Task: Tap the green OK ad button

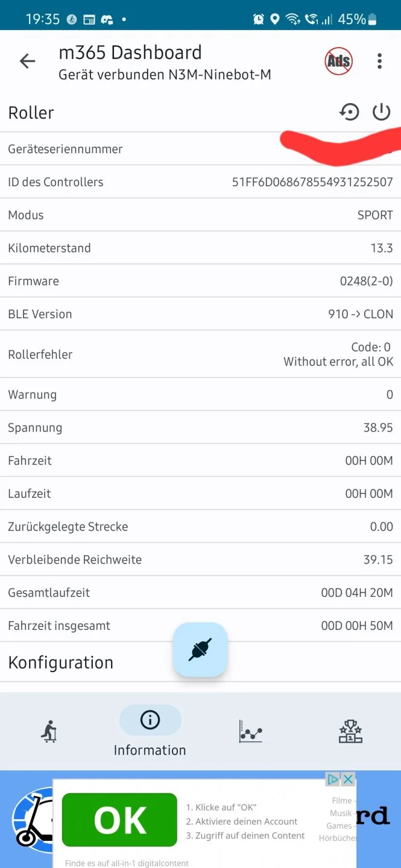Action: [x=119, y=820]
